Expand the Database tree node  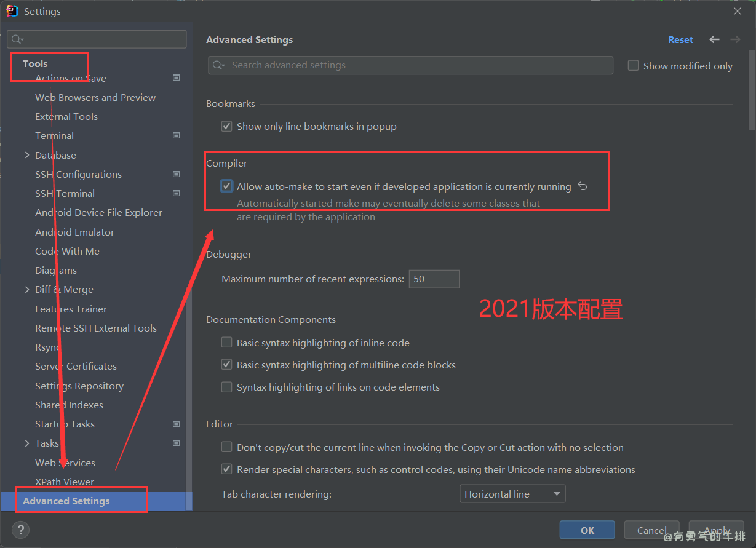[x=27, y=155]
